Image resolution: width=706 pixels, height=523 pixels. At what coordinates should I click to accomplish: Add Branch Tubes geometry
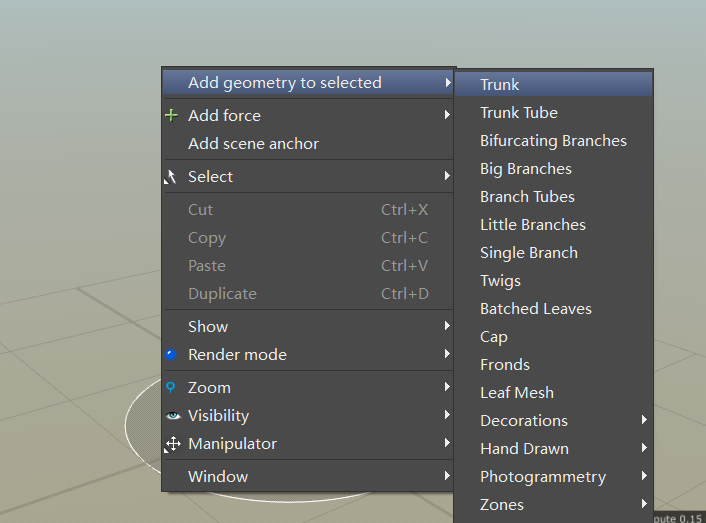click(x=553, y=197)
